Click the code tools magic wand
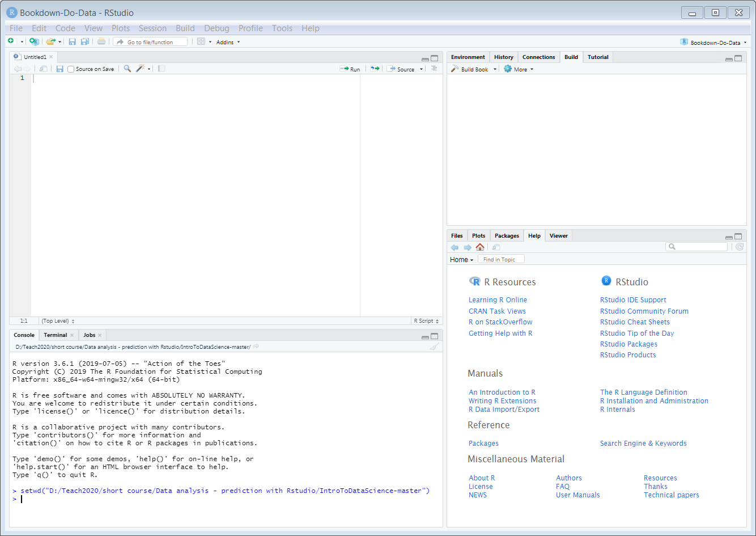Viewport: 756px width, 536px height. (140, 69)
